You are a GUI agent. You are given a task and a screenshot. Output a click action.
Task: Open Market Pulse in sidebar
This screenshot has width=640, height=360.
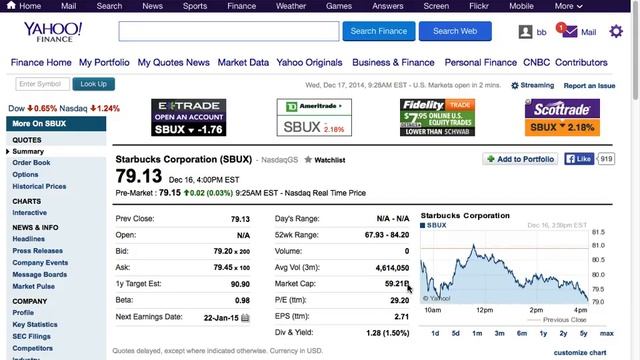click(x=33, y=287)
